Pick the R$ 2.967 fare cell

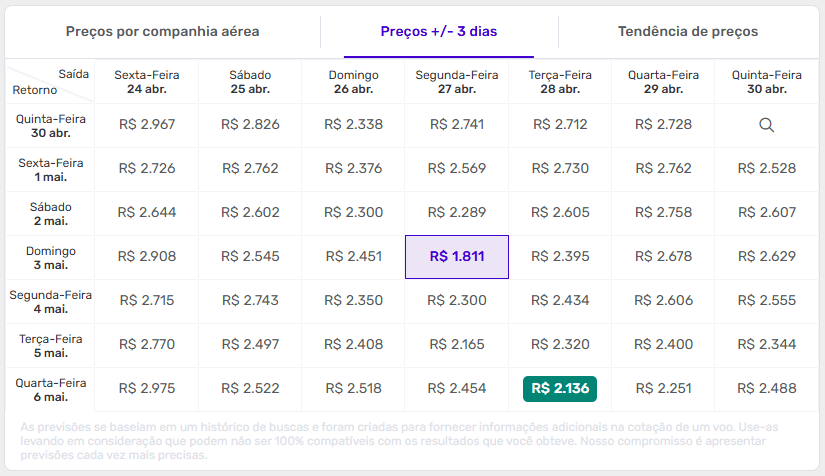147,125
